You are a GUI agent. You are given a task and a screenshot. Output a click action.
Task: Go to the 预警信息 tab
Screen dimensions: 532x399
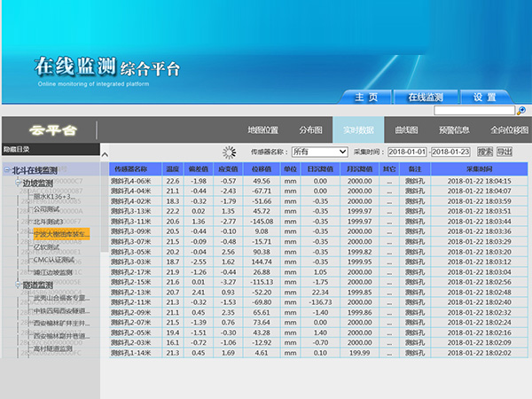pyautogui.click(x=455, y=130)
